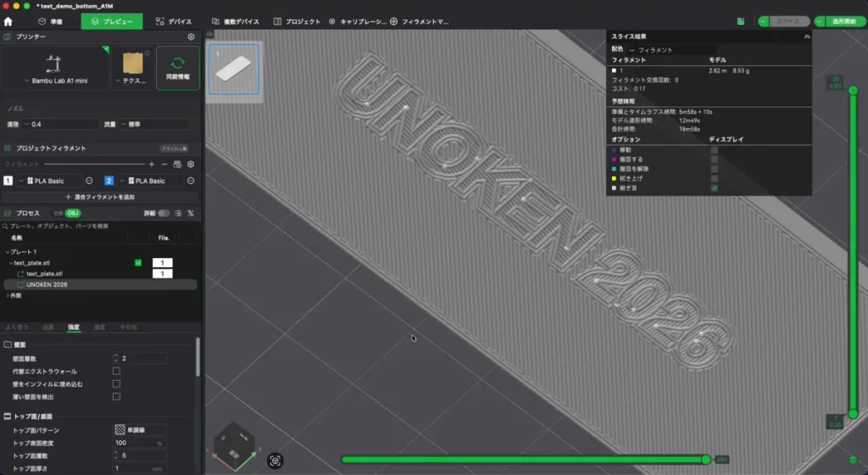Click the layers stack icon bottom right

pyautogui.click(x=853, y=460)
